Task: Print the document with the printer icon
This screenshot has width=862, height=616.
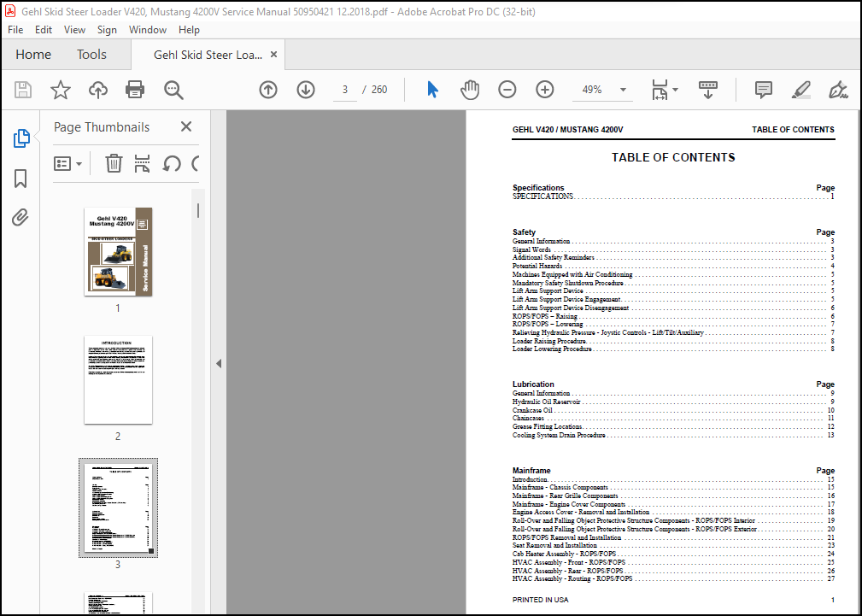Action: [135, 90]
